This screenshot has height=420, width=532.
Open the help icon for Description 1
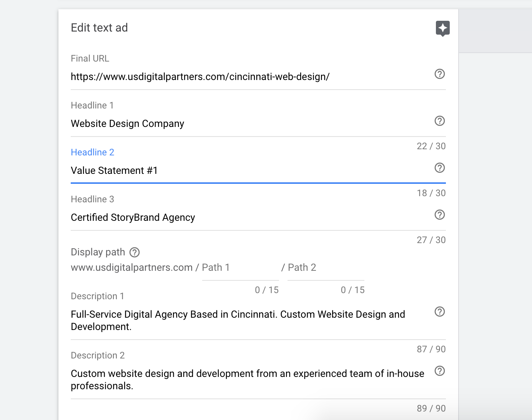tap(439, 312)
